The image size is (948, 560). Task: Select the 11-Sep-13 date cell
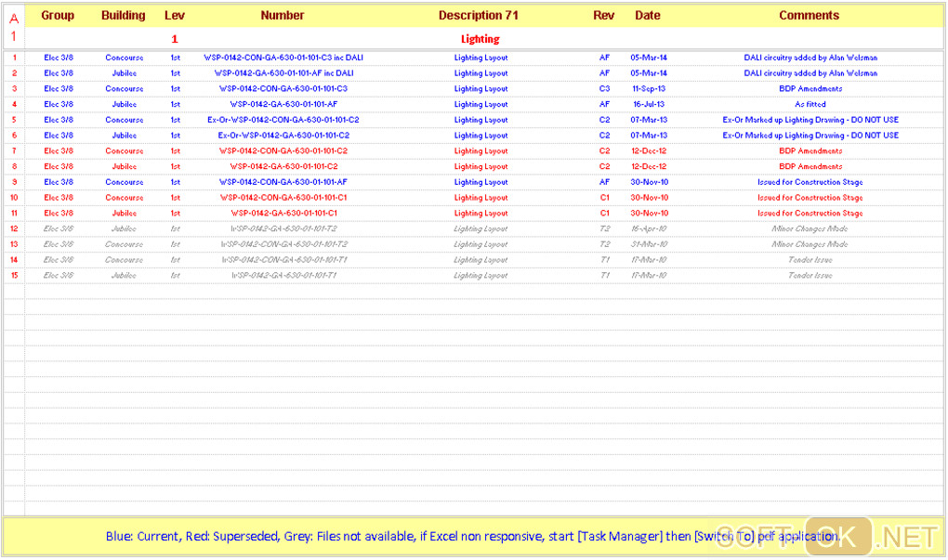click(x=649, y=89)
